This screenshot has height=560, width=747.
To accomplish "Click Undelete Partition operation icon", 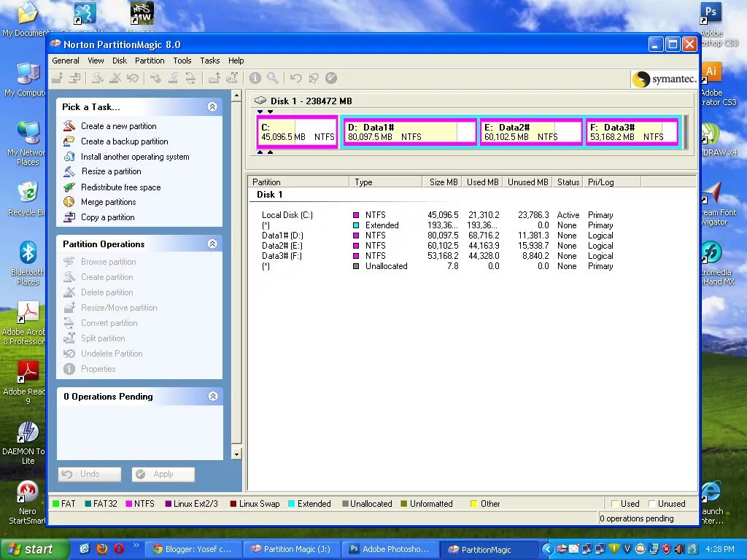I will click(x=69, y=354).
